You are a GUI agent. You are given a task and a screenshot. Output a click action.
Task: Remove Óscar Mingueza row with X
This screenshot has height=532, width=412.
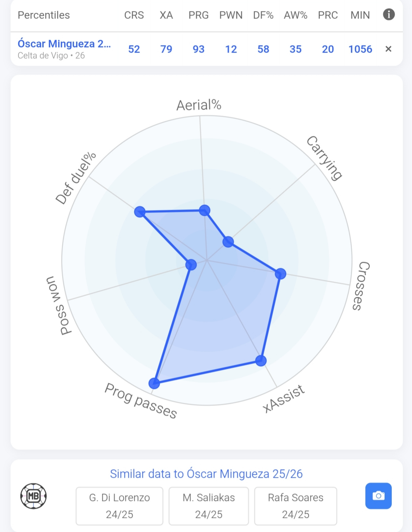coord(388,49)
